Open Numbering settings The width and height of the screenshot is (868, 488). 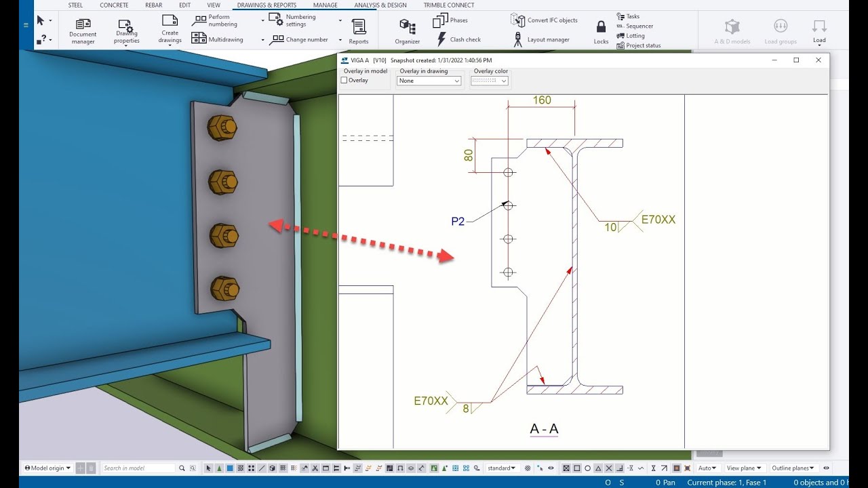point(292,20)
